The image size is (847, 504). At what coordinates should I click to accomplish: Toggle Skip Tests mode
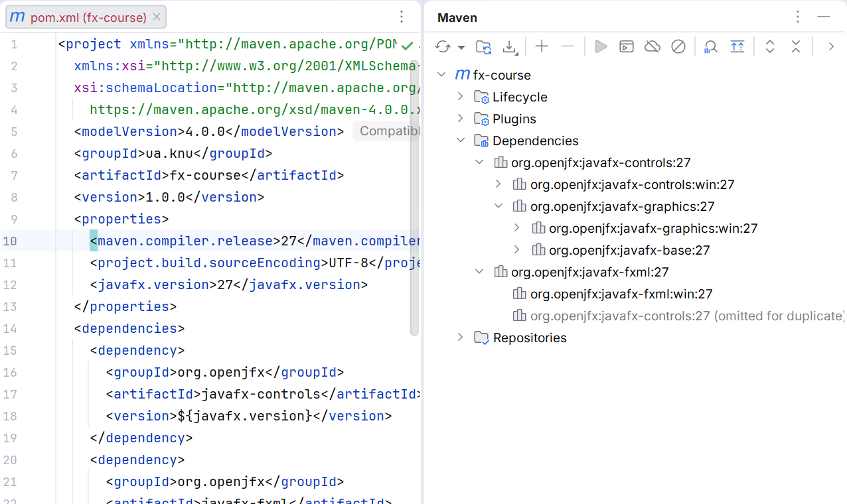point(678,46)
